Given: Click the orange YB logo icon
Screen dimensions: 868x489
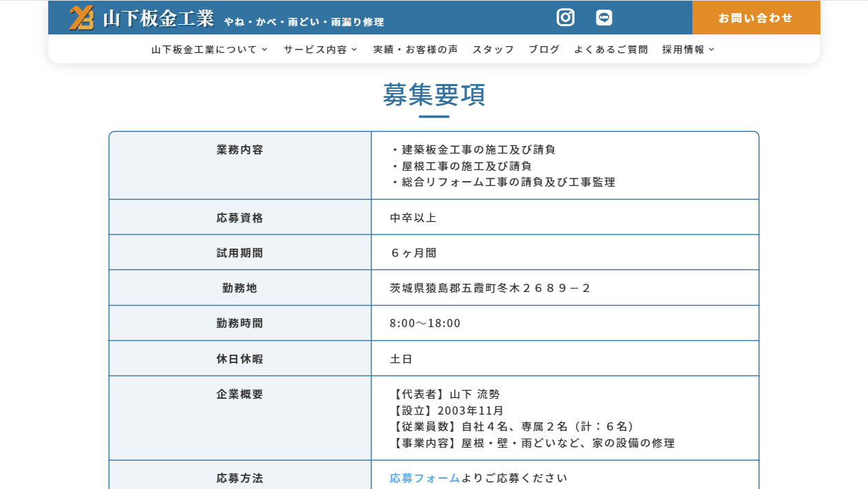Looking at the screenshot, I should click(x=81, y=18).
